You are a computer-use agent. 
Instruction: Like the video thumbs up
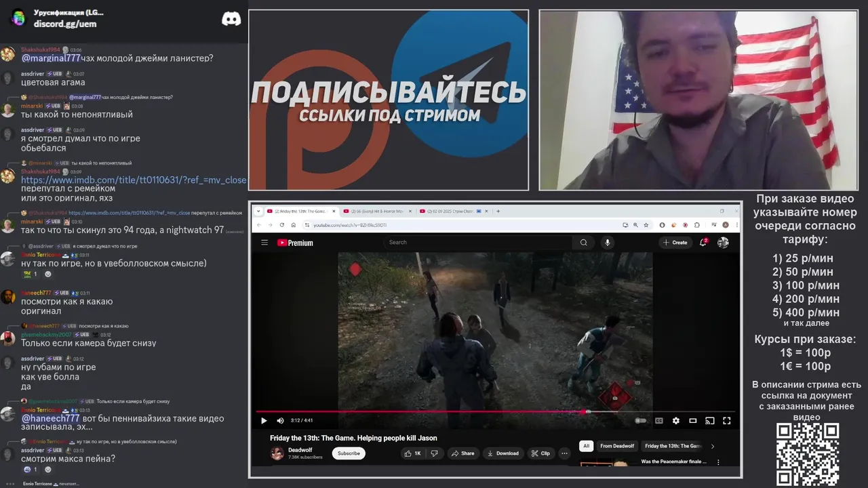(412, 453)
